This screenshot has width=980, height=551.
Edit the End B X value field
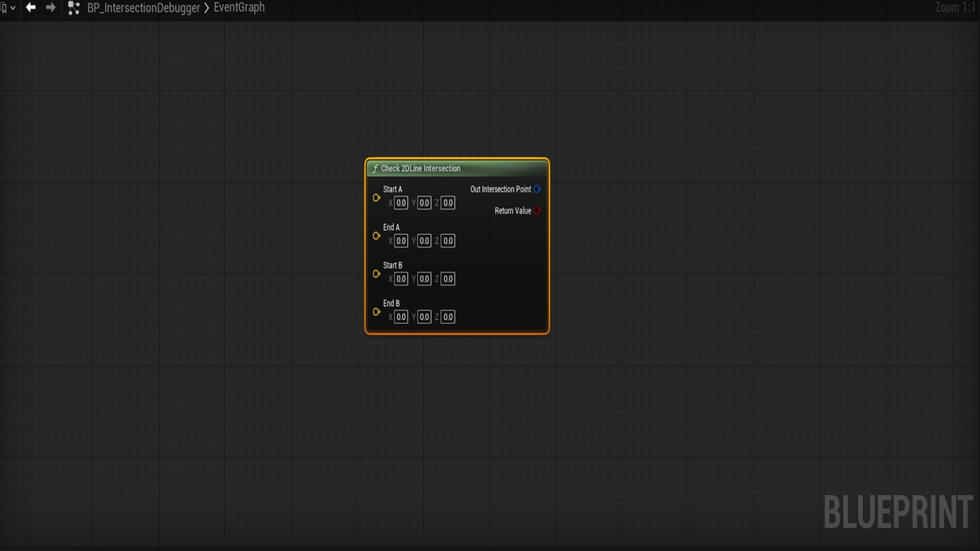(x=401, y=317)
